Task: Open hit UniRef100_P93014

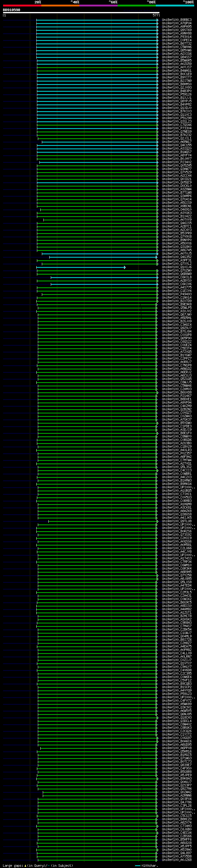Action: pyautogui.click(x=177, y=37)
